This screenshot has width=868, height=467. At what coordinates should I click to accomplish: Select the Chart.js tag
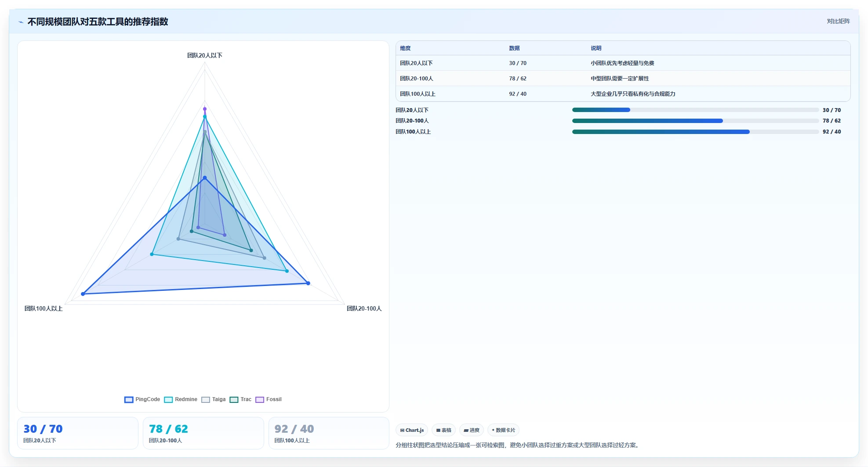click(x=412, y=430)
